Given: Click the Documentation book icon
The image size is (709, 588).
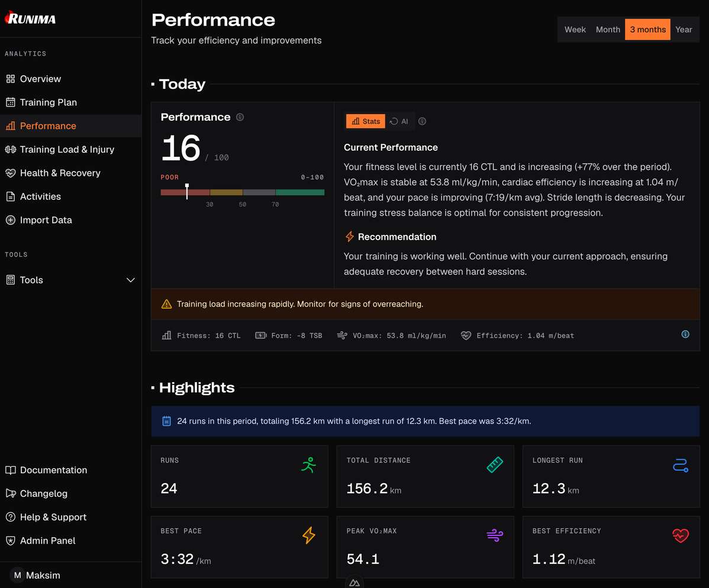Looking at the screenshot, I should click(11, 470).
